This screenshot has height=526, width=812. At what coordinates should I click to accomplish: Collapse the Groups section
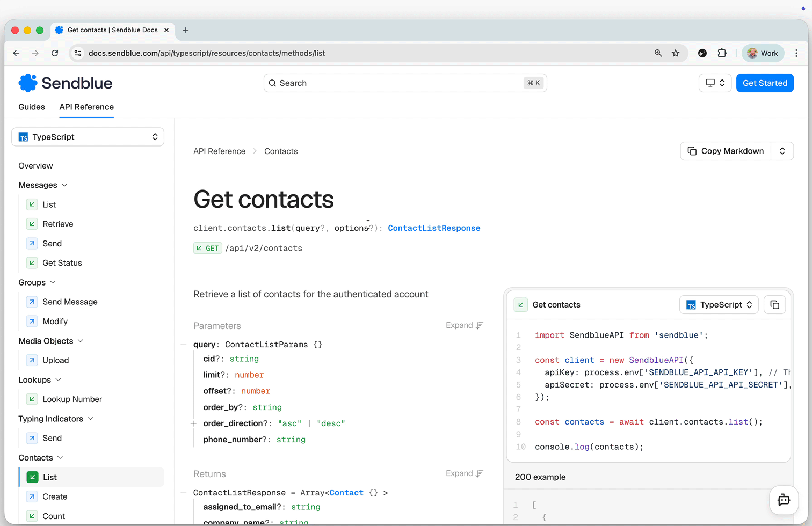(x=53, y=282)
